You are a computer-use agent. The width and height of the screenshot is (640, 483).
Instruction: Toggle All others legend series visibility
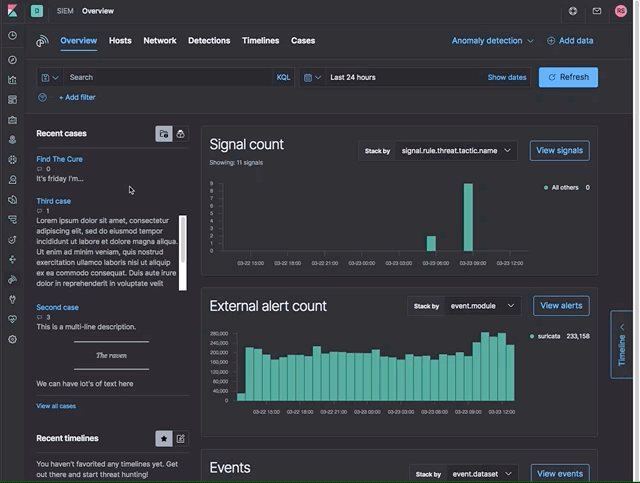[565, 187]
